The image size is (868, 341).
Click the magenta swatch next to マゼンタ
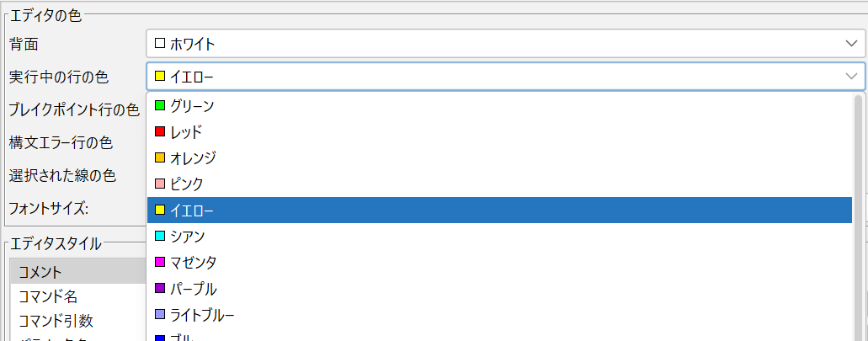pyautogui.click(x=160, y=263)
